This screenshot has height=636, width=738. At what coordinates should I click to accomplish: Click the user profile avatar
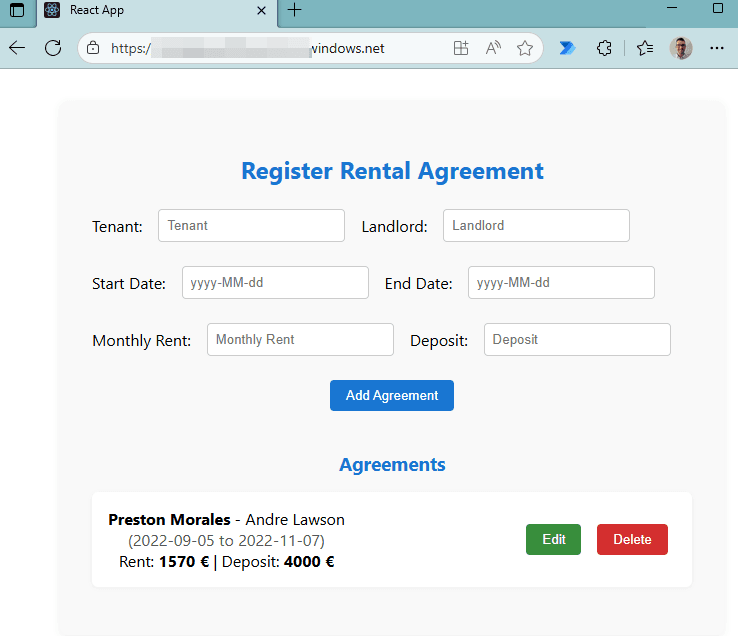pos(681,48)
